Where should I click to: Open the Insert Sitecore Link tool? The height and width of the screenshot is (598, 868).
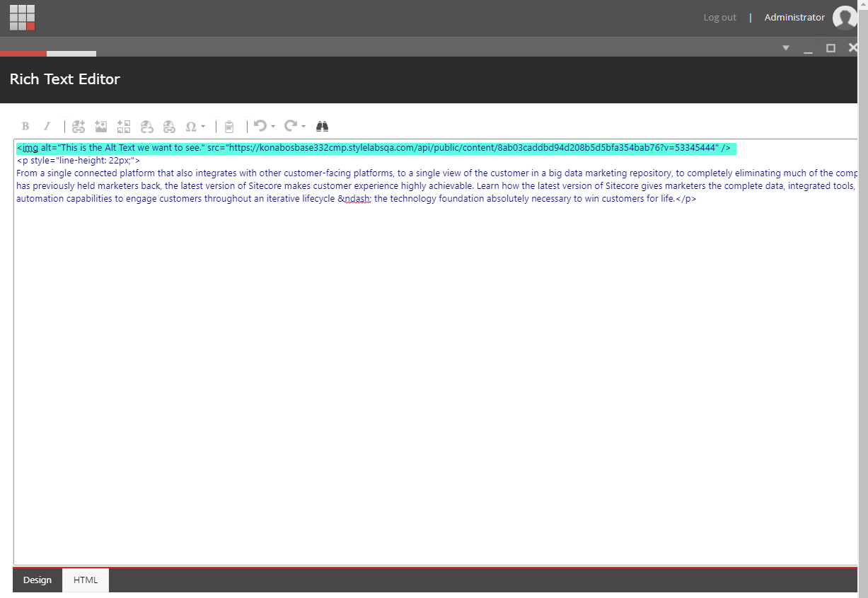coord(79,127)
